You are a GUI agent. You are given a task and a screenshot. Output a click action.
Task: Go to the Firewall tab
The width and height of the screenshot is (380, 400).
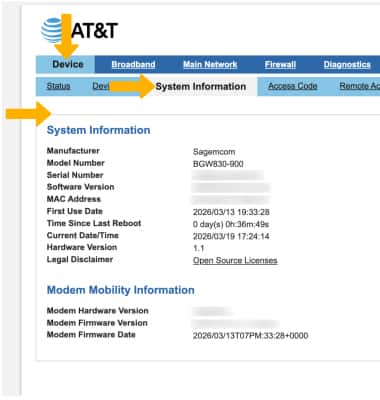tap(280, 65)
